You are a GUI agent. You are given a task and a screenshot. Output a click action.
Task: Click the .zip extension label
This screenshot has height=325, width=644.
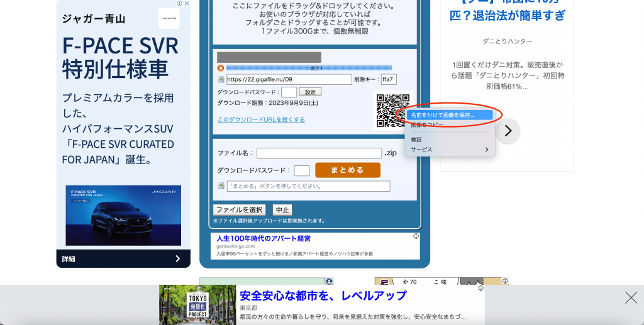coord(391,153)
